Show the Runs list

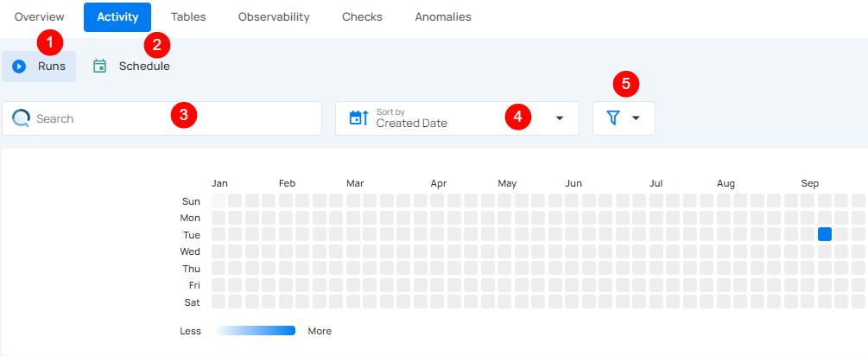(x=51, y=67)
